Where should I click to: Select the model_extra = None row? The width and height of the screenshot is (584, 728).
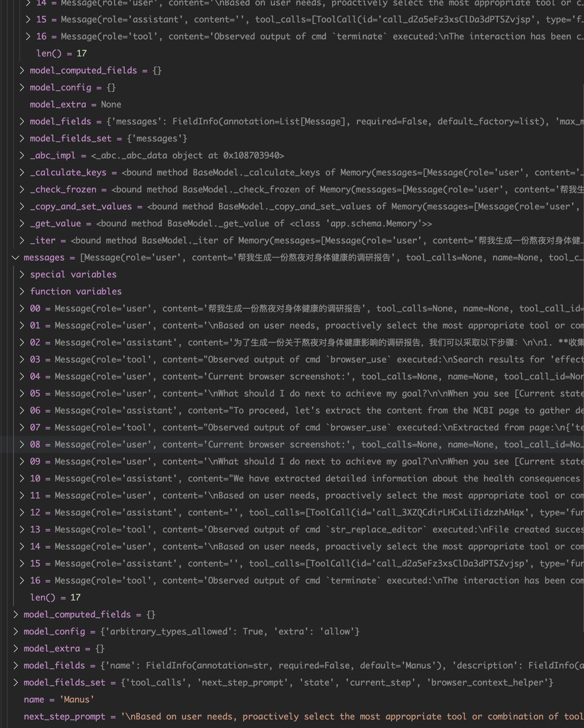[x=75, y=105]
